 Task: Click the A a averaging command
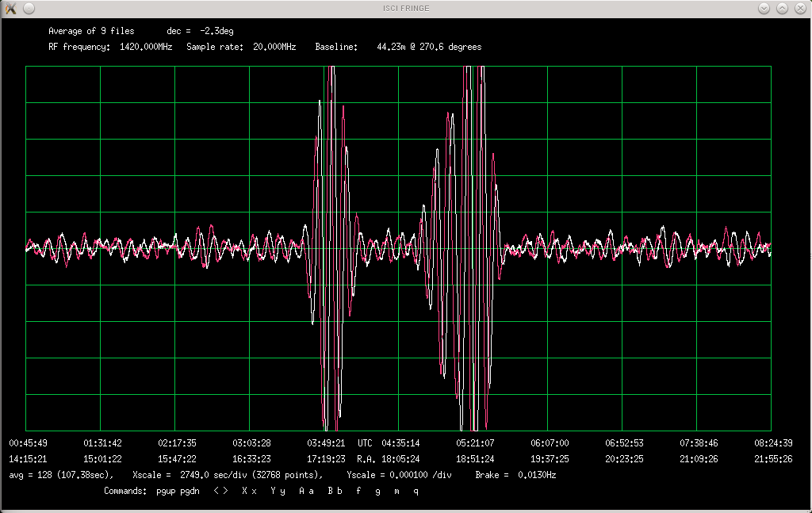click(305, 491)
